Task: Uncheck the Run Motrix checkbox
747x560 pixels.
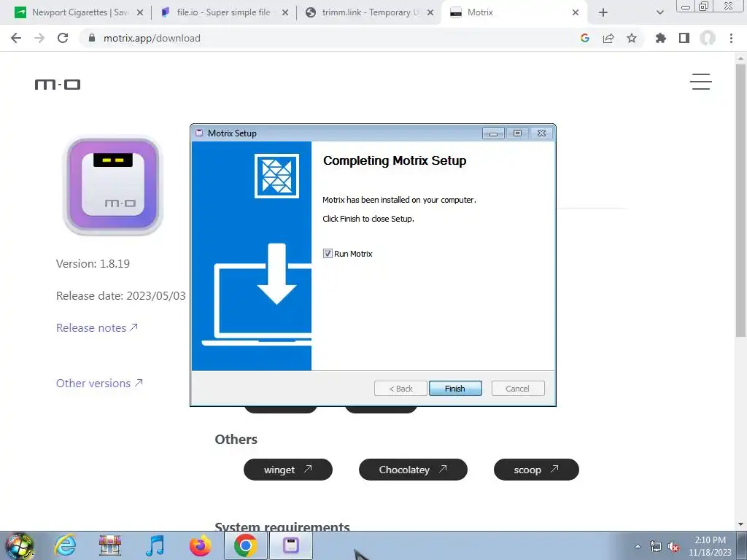Action: point(328,253)
